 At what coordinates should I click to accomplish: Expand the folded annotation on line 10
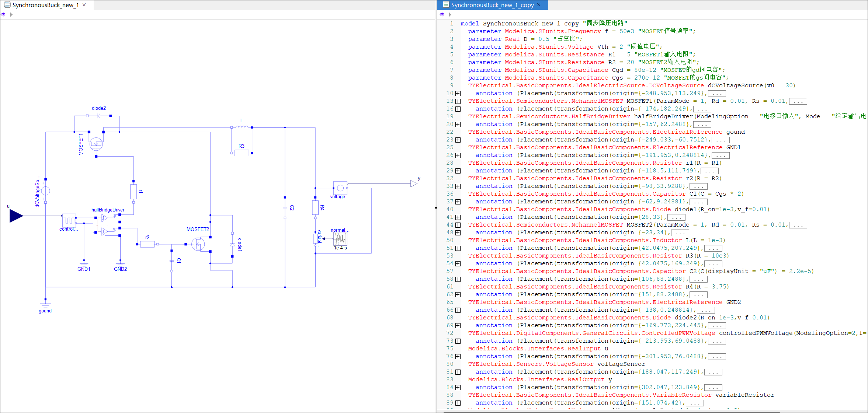tap(458, 94)
